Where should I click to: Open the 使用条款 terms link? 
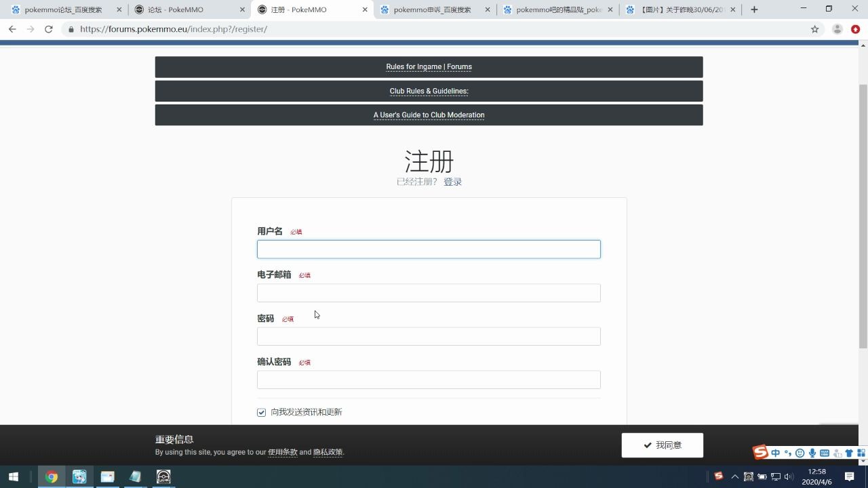[x=283, y=452]
